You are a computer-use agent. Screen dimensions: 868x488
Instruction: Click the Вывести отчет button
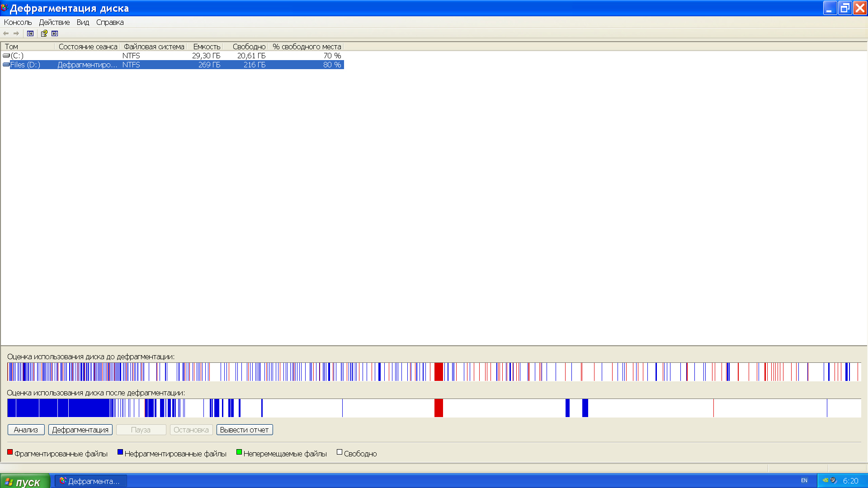tap(244, 430)
